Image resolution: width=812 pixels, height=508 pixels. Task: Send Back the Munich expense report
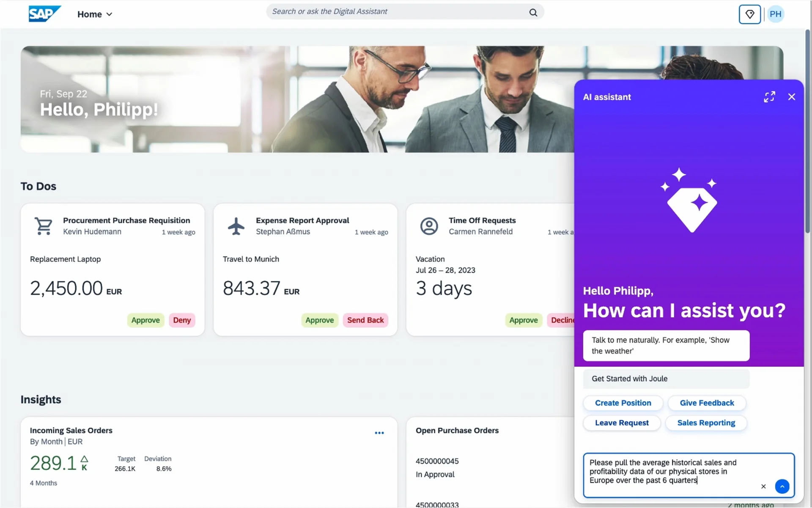pos(365,320)
